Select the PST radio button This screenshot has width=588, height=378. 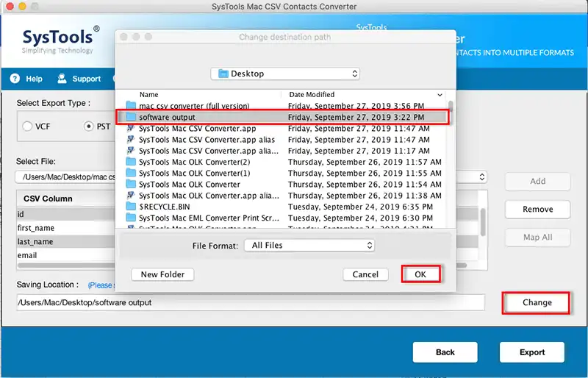pyautogui.click(x=88, y=126)
